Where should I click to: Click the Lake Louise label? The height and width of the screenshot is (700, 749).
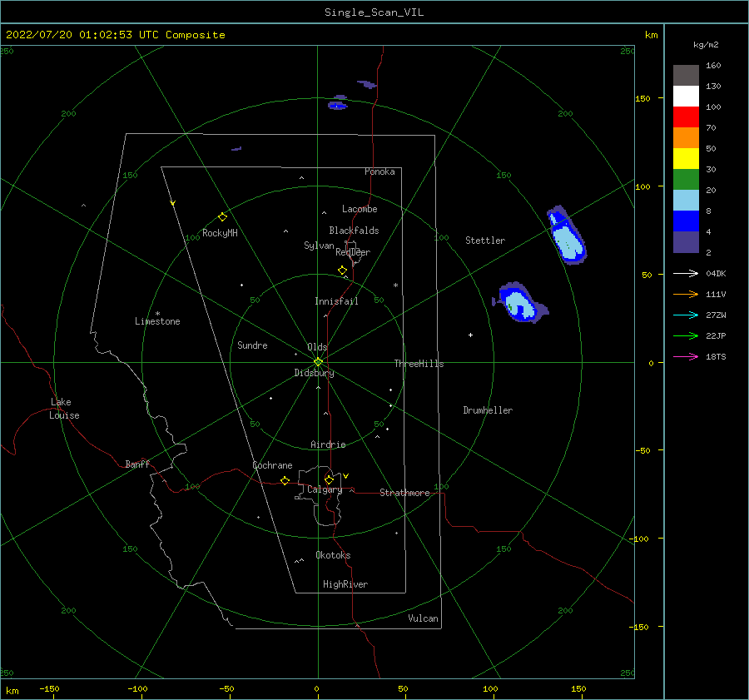point(64,409)
